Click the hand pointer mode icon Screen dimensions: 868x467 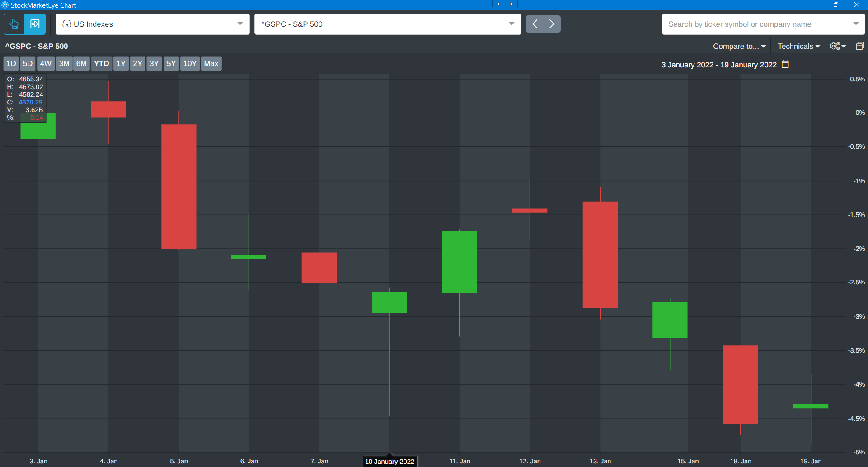tap(14, 24)
